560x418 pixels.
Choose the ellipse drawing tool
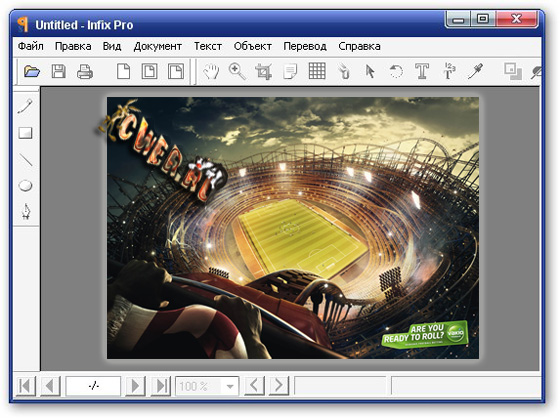pos(25,186)
